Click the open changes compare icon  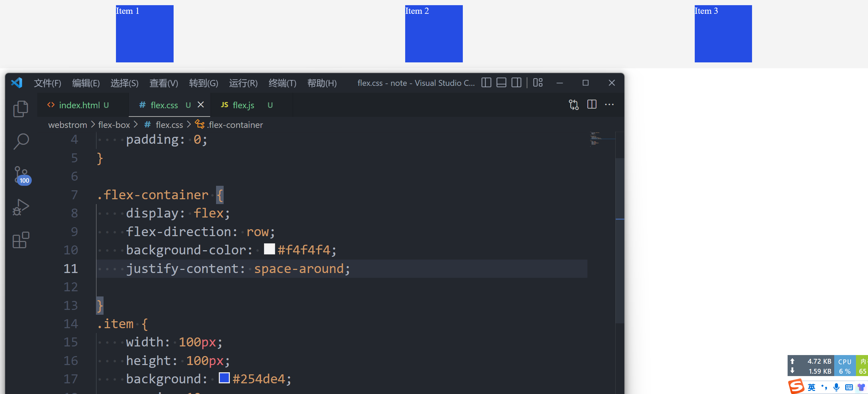click(574, 105)
